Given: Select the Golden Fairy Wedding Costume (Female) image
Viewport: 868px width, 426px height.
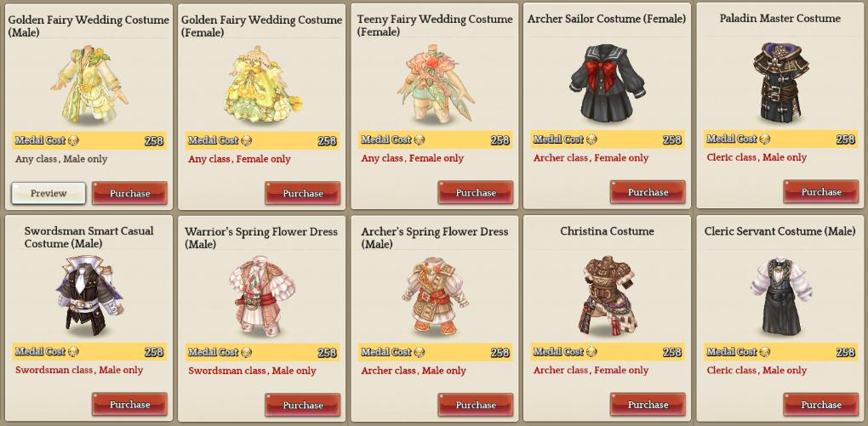Looking at the screenshot, I should click(262, 85).
